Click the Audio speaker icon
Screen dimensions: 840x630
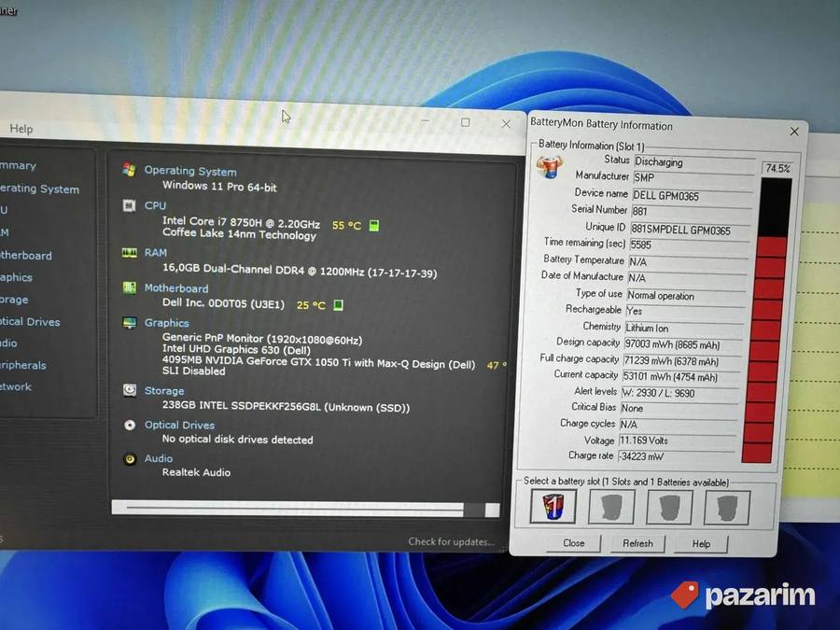(130, 458)
